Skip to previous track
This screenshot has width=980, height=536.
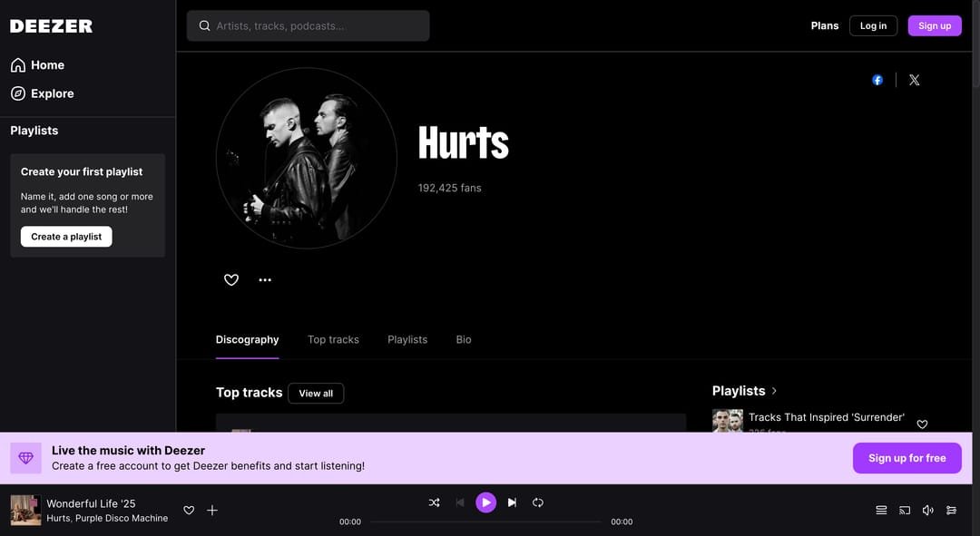[460, 502]
